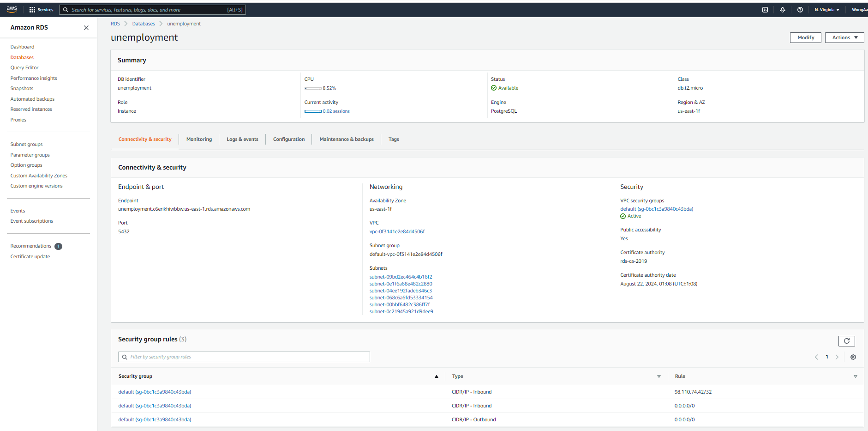
Task: Open subnet-068c6a6fd53334154 link
Action: pos(401,297)
